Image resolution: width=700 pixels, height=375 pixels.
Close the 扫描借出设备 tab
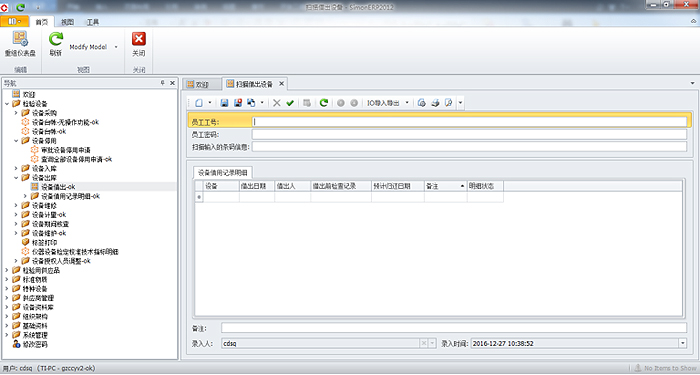click(x=282, y=83)
